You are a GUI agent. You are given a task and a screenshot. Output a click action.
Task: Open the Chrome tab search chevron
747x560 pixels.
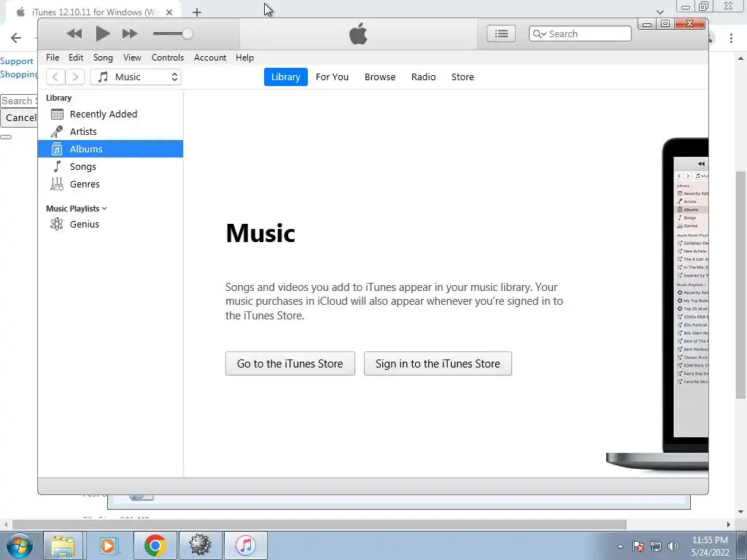(659, 12)
